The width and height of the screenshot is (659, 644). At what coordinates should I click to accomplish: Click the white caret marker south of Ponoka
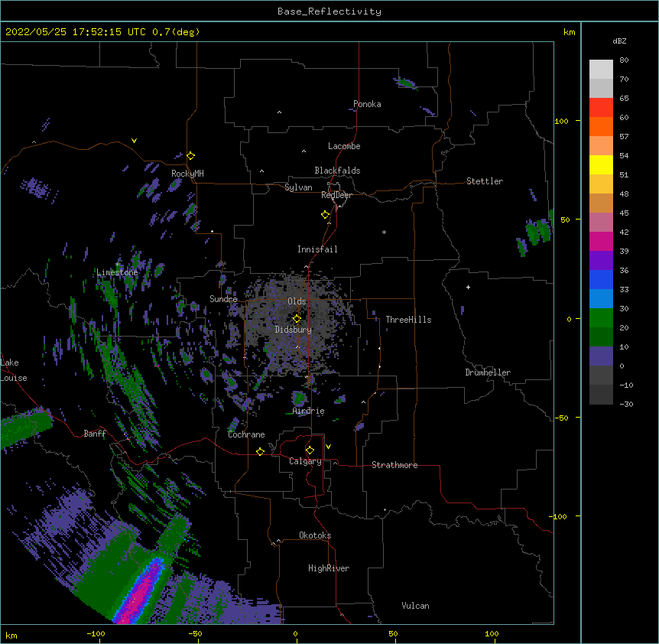click(279, 112)
